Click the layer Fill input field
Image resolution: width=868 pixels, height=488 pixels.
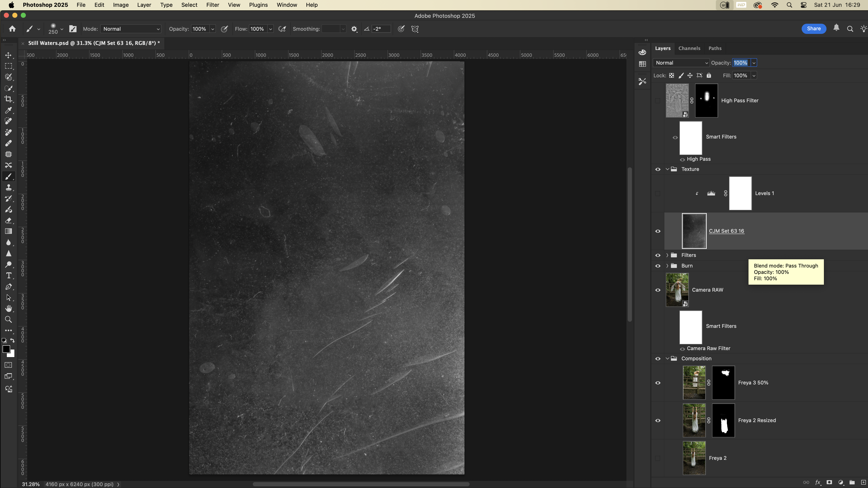click(x=740, y=75)
